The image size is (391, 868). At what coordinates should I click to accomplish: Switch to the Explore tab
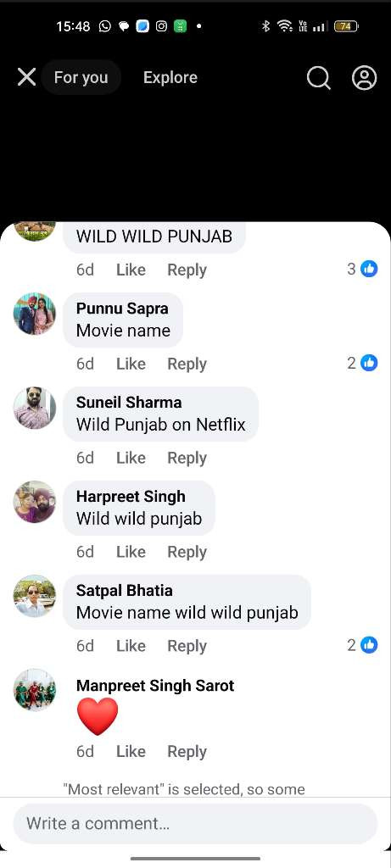click(x=170, y=77)
